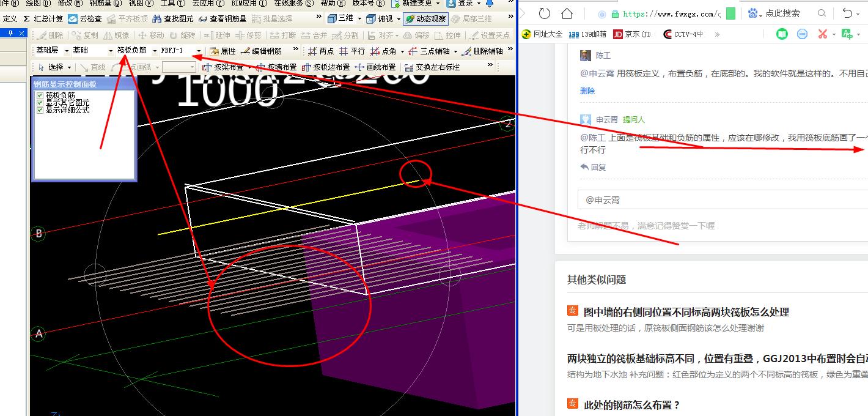Click the @申云霄 reply input field
868x416 pixels.
point(723,200)
